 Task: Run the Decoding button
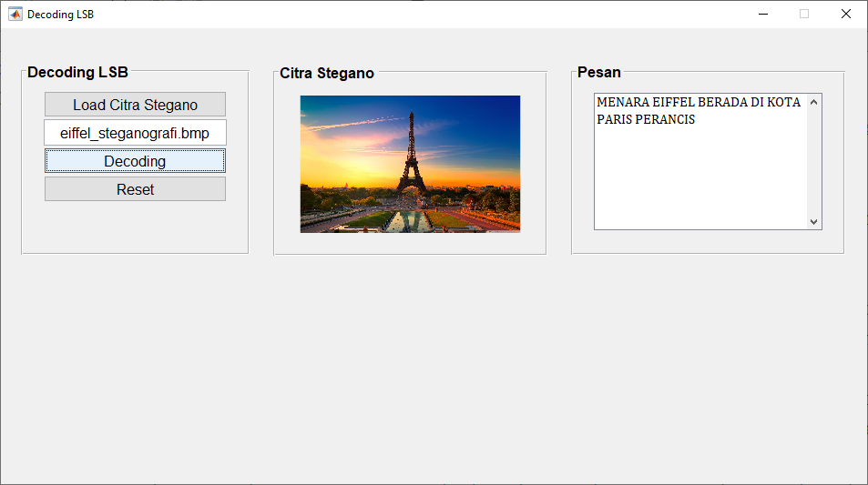[135, 161]
